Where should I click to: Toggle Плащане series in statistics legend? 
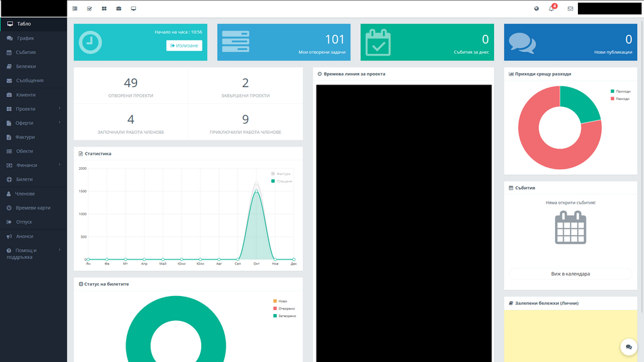click(x=281, y=181)
